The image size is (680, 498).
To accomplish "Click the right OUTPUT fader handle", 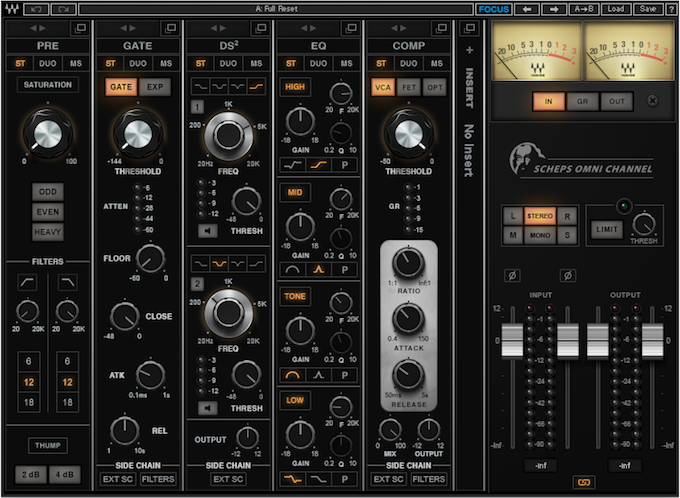I will click(x=652, y=341).
